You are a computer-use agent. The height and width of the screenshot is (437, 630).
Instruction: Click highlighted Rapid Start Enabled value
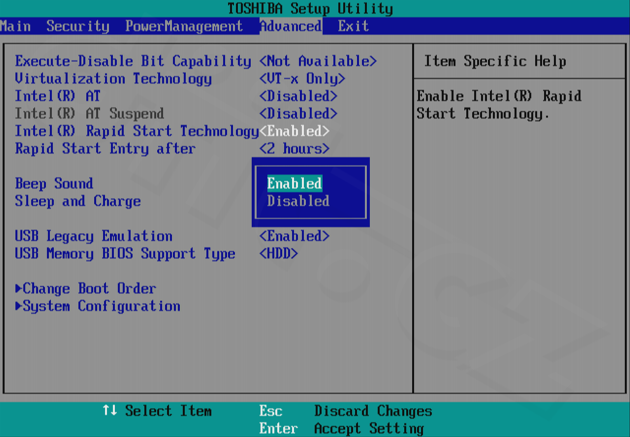294,131
